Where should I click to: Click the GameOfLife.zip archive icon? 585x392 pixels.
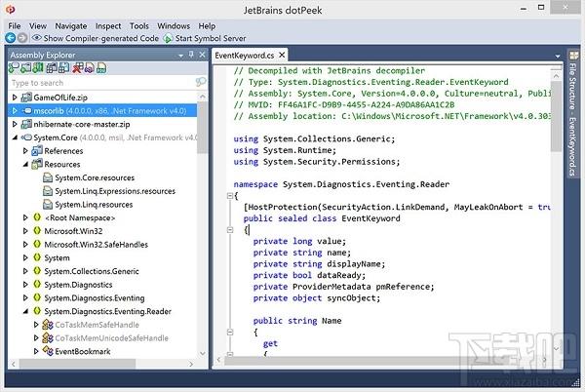[x=26, y=98]
